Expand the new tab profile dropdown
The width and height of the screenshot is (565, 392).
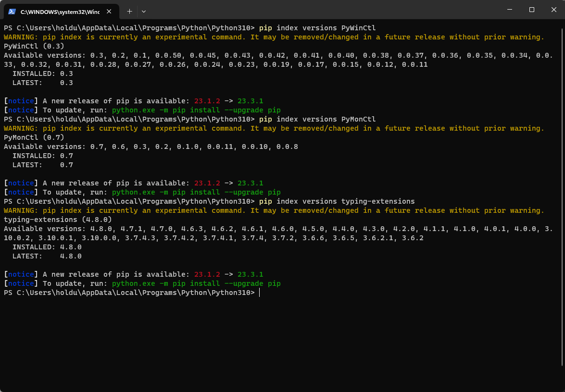144,12
